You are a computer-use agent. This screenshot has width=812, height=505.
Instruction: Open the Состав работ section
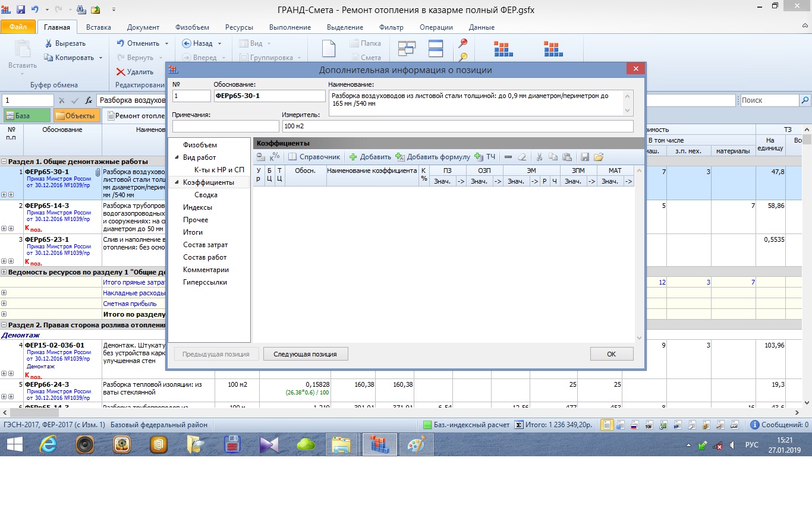[x=204, y=257]
